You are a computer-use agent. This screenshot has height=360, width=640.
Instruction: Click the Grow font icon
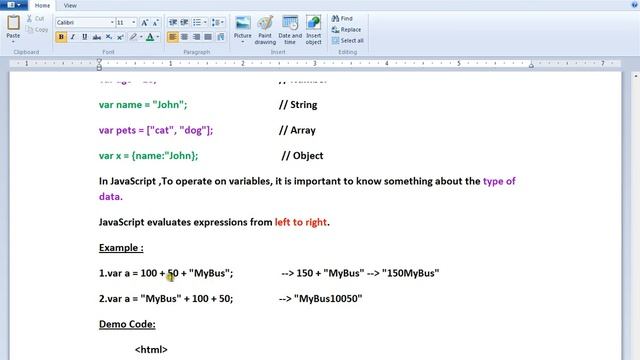click(x=144, y=22)
